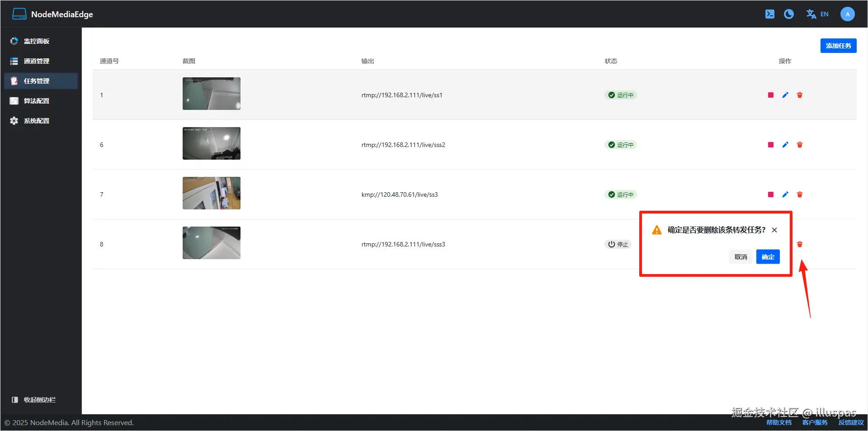
Task: Select output rtmp://192.168.2.111/live/sss2
Action: pyautogui.click(x=403, y=145)
